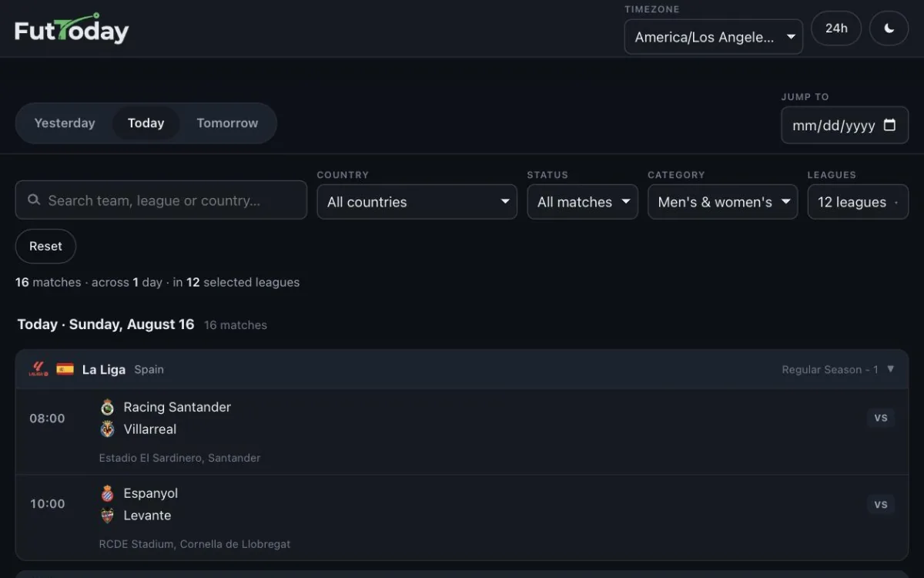Image resolution: width=924 pixels, height=578 pixels.
Task: Click the search team input field
Action: (x=161, y=200)
